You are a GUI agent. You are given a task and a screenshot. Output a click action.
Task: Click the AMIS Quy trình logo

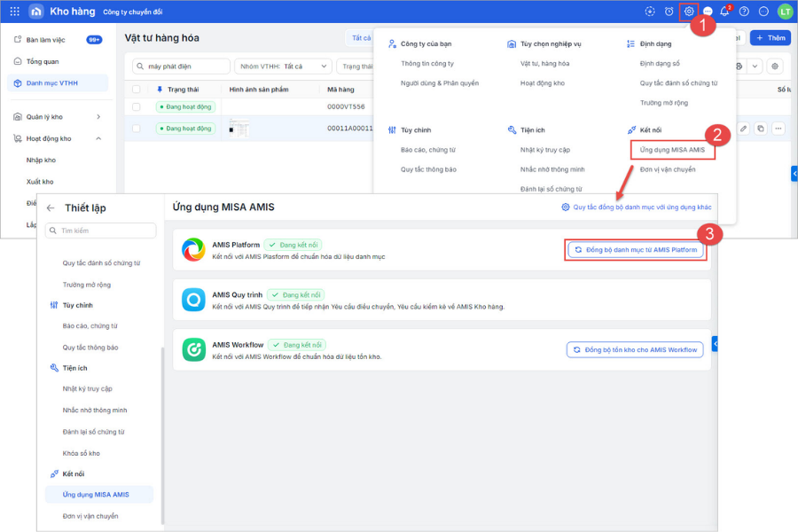click(193, 300)
